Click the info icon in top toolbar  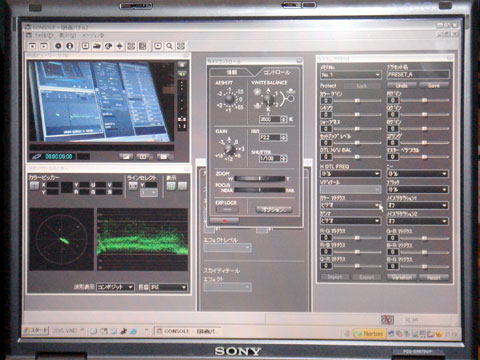[70, 46]
